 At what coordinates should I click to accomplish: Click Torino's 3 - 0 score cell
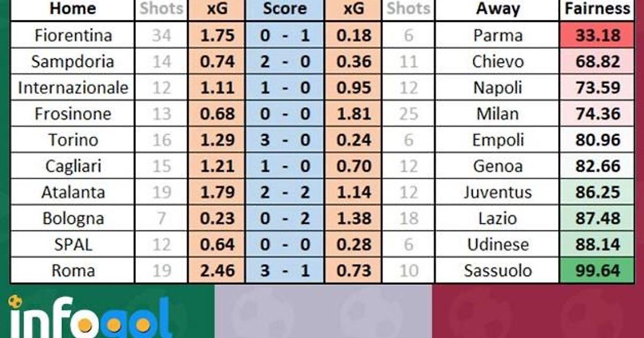tap(285, 140)
